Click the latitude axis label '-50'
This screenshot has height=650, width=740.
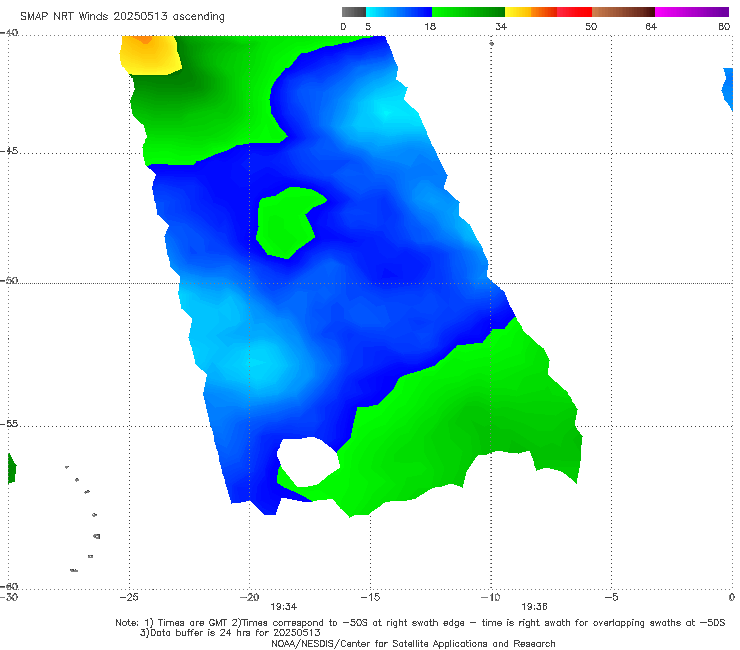[9, 280]
